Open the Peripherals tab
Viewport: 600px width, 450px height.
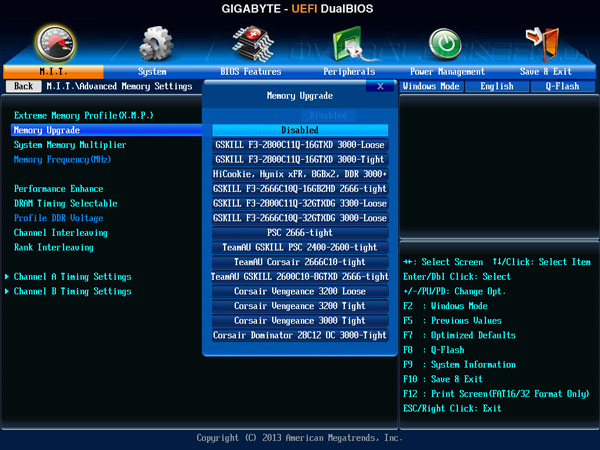[x=349, y=72]
